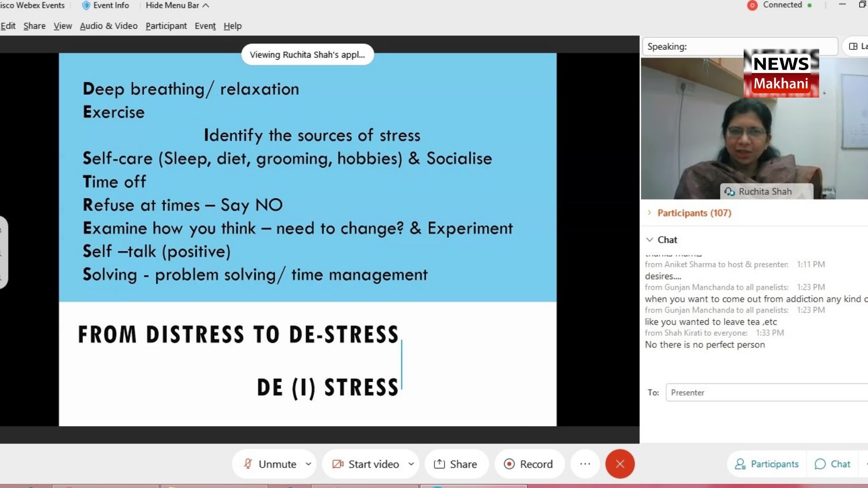Click the red leave event button
This screenshot has height=488, width=868.
[x=620, y=464]
